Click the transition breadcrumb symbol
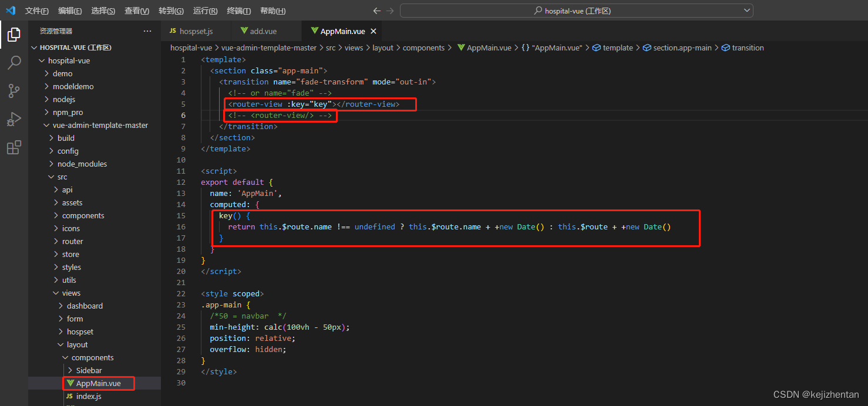Image resolution: width=868 pixels, height=406 pixels. [743, 48]
